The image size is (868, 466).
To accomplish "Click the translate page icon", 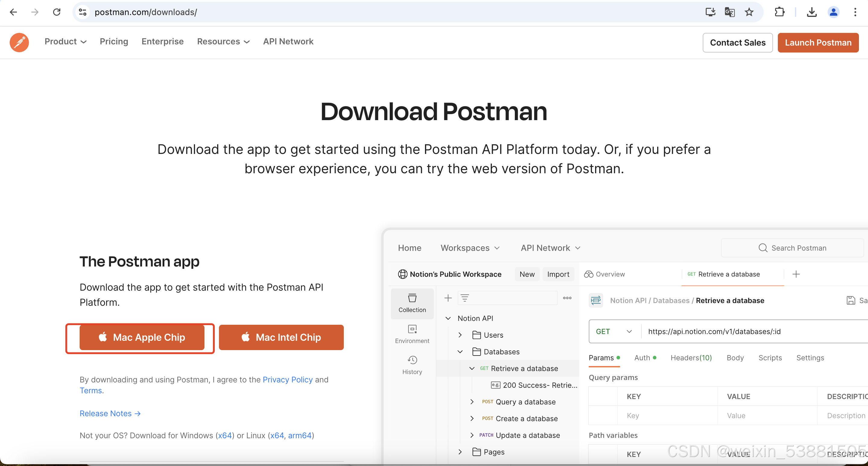I will 730,12.
